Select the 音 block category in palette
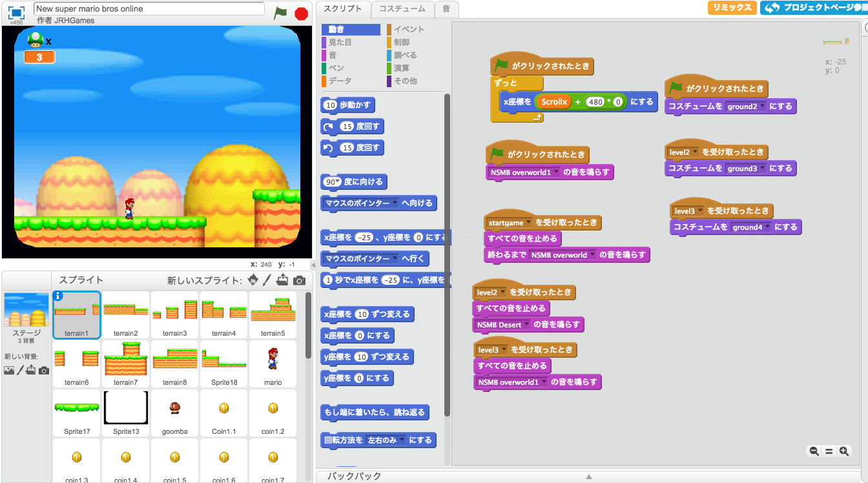 coord(351,56)
